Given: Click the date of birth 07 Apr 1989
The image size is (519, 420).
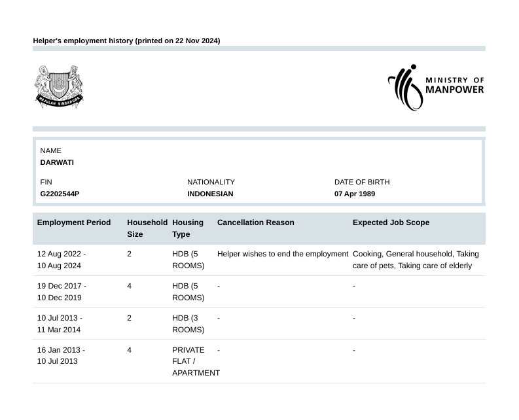Looking at the screenshot, I should coord(354,194).
